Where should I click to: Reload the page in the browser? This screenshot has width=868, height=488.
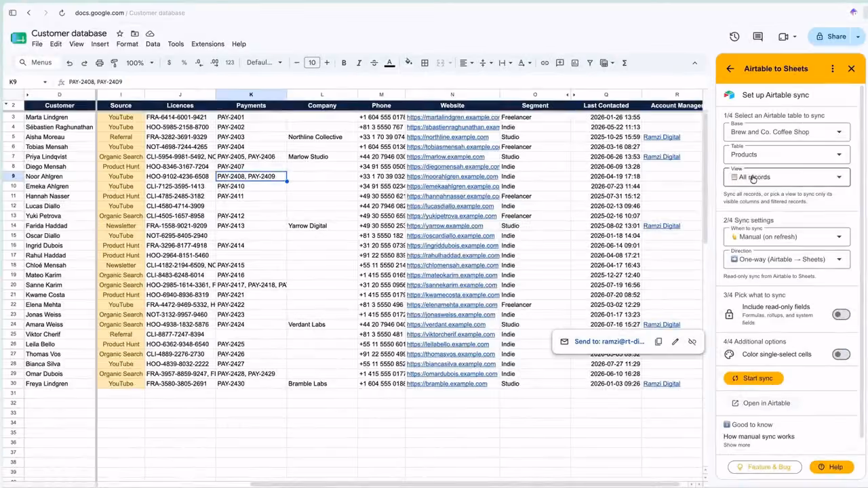point(62,13)
